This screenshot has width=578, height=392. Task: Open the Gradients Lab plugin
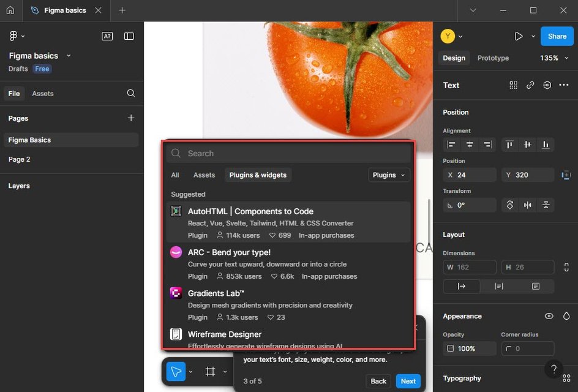click(x=288, y=304)
